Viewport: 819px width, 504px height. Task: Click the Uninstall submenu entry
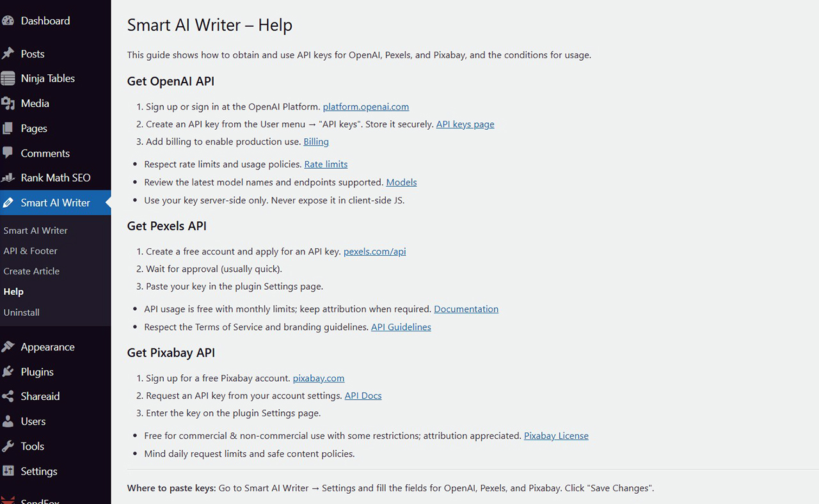(21, 312)
